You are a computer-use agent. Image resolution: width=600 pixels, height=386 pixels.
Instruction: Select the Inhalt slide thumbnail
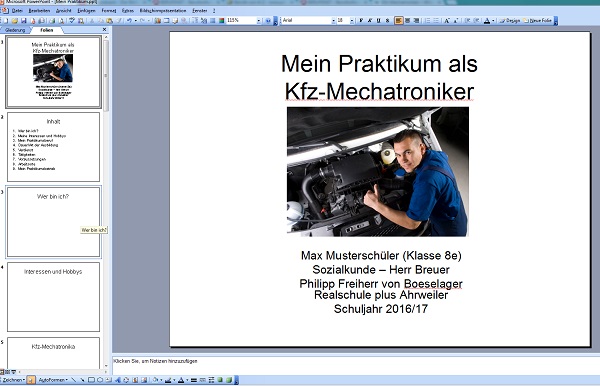pyautogui.click(x=54, y=147)
